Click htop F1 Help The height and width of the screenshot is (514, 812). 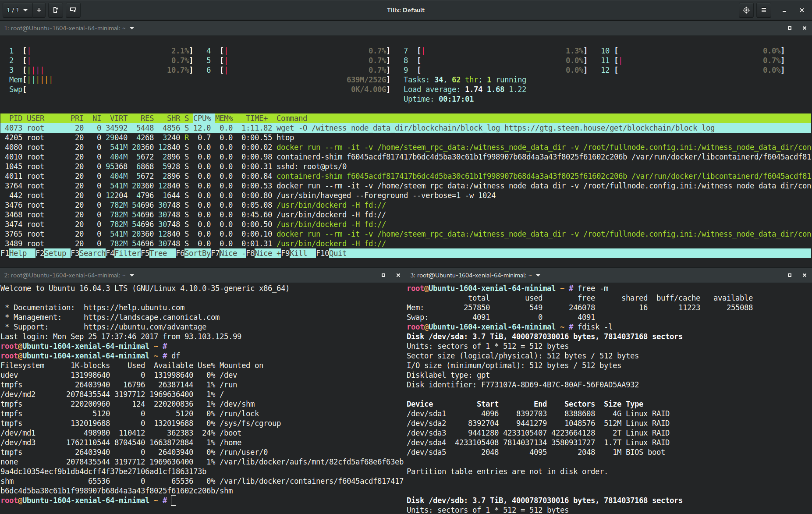(x=18, y=253)
